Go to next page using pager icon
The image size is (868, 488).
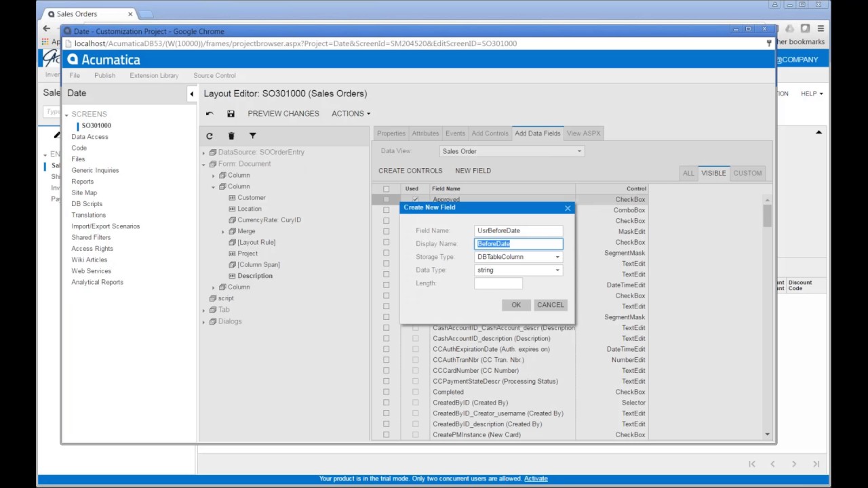pos(794,464)
